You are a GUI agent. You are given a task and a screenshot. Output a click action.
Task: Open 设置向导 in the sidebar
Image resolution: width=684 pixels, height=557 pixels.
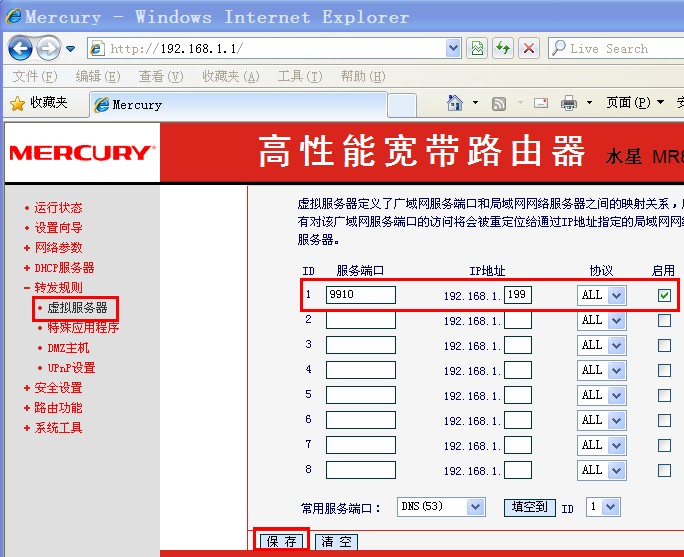pos(58,227)
